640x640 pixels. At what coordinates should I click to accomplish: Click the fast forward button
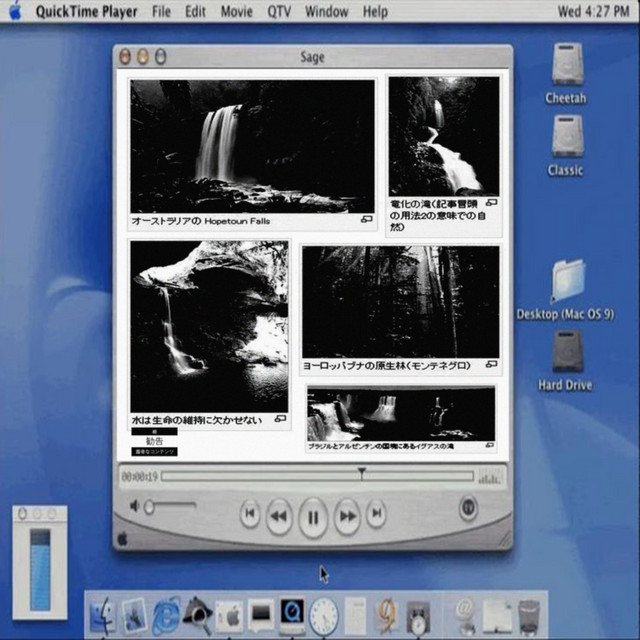347,516
